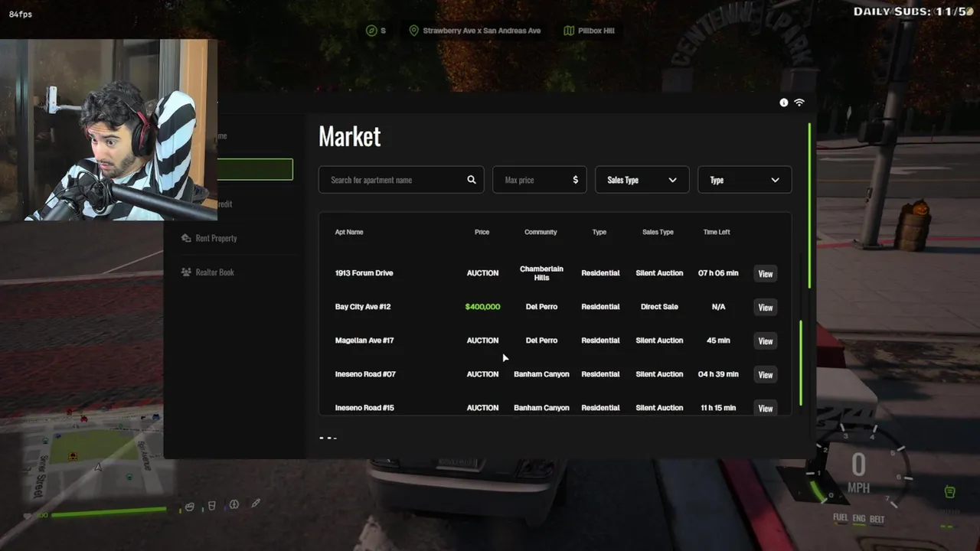Click the Price column header
Screen dimensions: 980x551
coord(482,232)
